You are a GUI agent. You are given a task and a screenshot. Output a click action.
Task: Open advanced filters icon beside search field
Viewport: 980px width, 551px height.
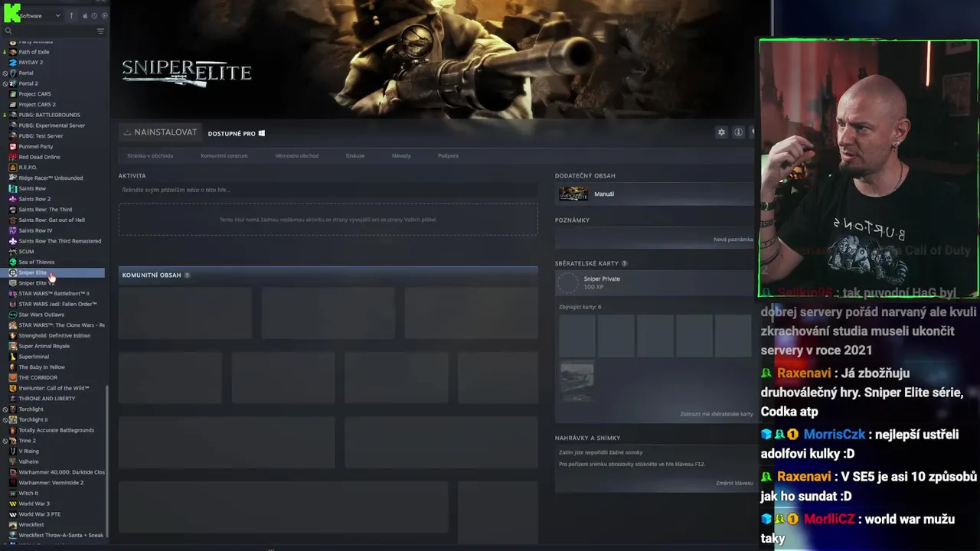click(x=100, y=31)
